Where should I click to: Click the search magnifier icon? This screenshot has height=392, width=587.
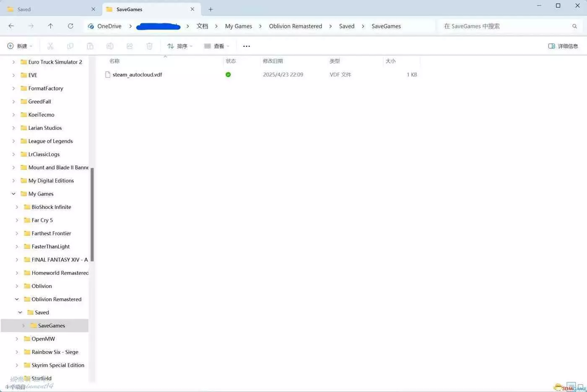574,26
